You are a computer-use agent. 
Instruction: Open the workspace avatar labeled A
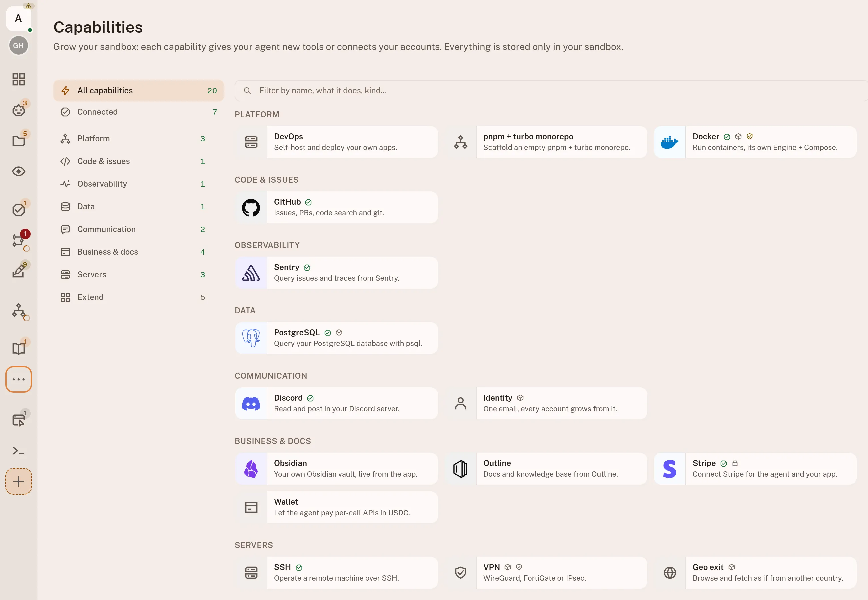click(x=18, y=18)
